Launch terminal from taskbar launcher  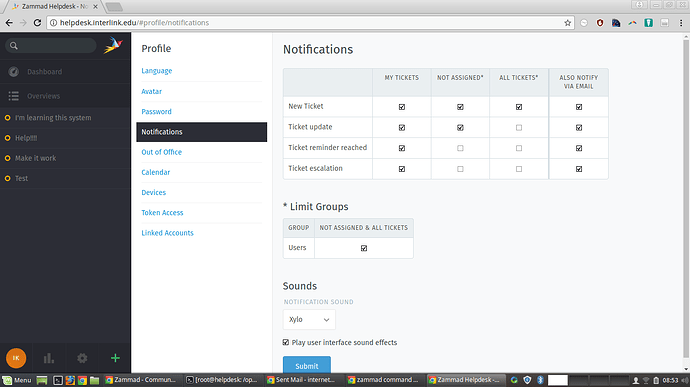[x=58, y=380]
